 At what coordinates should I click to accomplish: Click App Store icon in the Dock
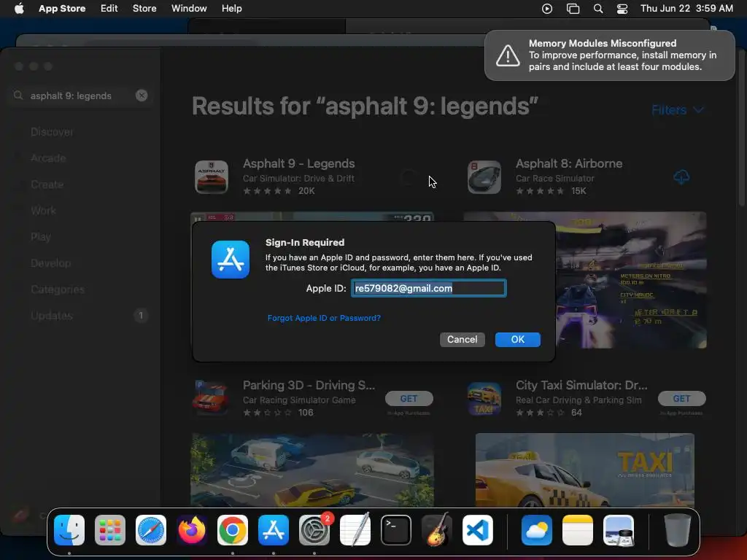coord(274,530)
